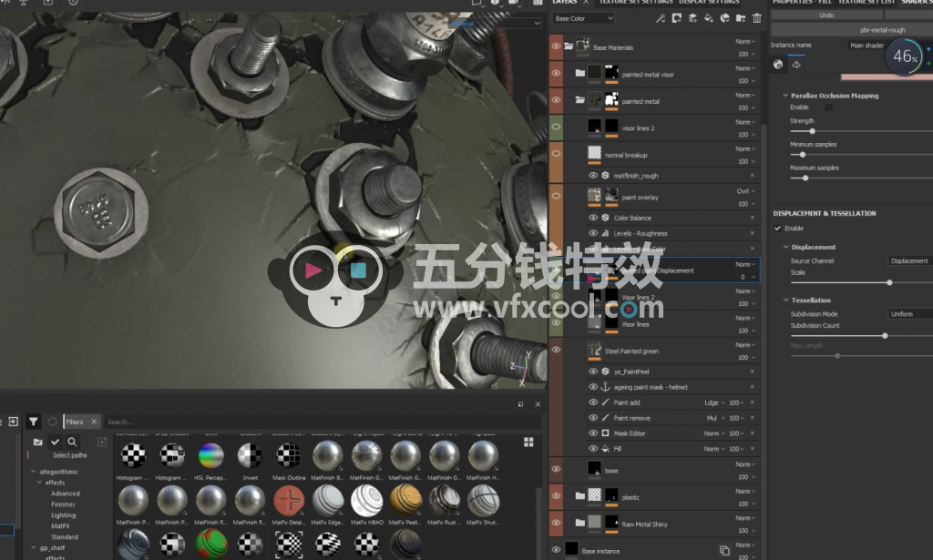Remove the ys_PaintPeel effect
This screenshot has height=560, width=933.
[x=752, y=372]
